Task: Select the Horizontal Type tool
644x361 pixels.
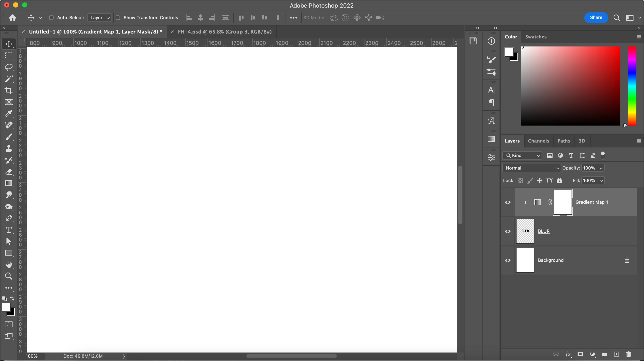Action: tap(9, 230)
